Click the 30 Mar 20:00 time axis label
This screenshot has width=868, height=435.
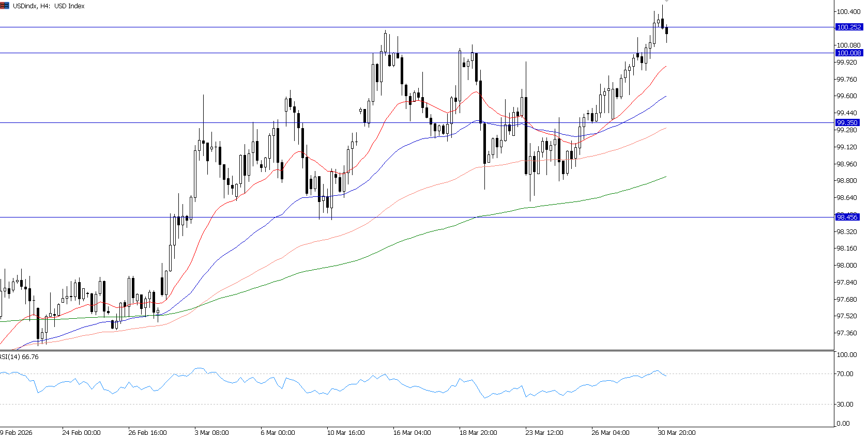[x=677, y=432]
